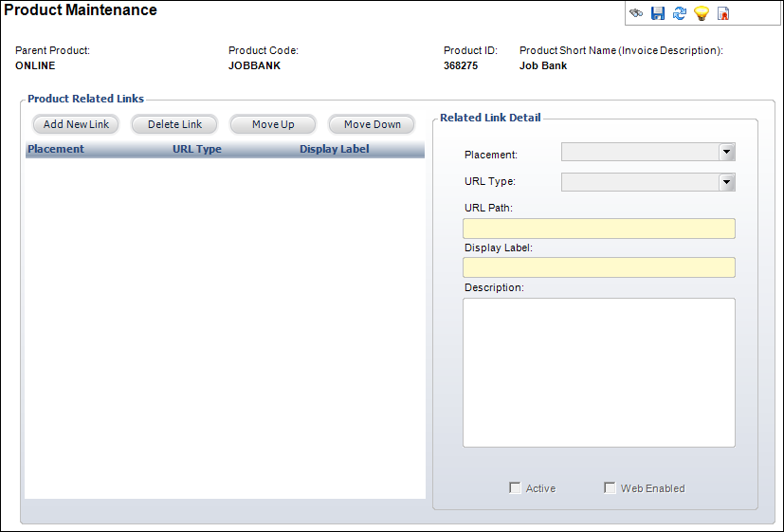Expand the URL Type dropdown arrow
784x532 pixels.
[726, 182]
